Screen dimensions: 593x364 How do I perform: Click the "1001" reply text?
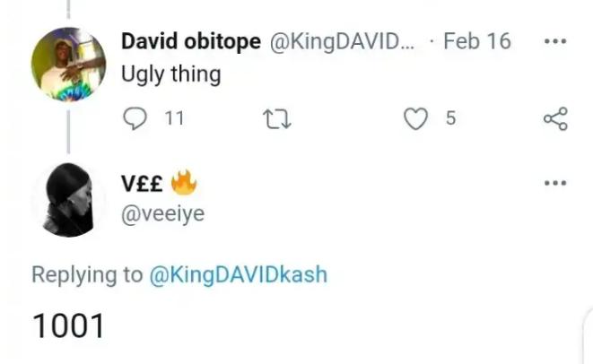(68, 326)
